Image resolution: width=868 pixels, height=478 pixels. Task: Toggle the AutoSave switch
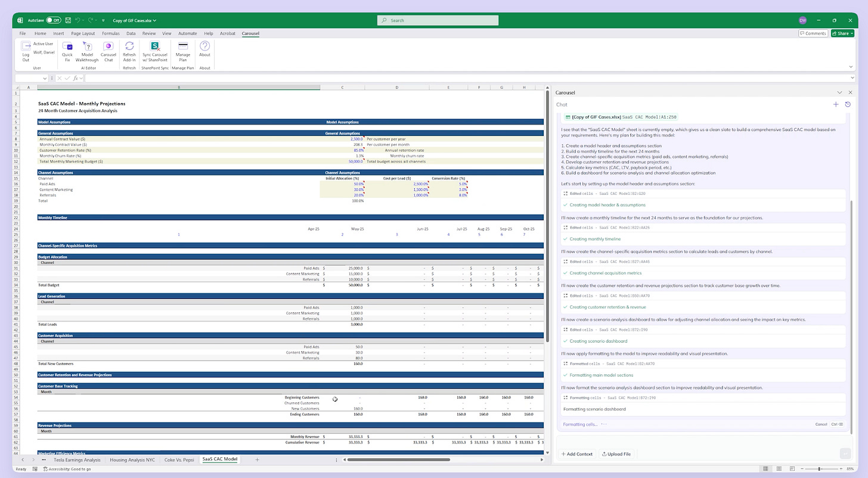(53, 20)
